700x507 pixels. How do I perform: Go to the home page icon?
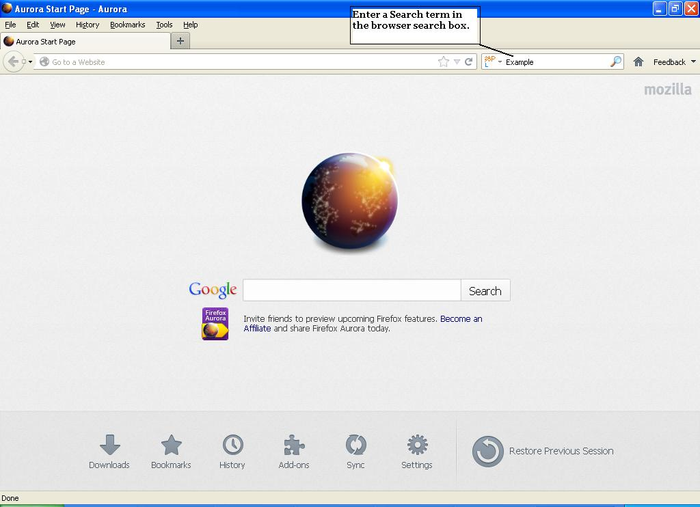point(638,62)
